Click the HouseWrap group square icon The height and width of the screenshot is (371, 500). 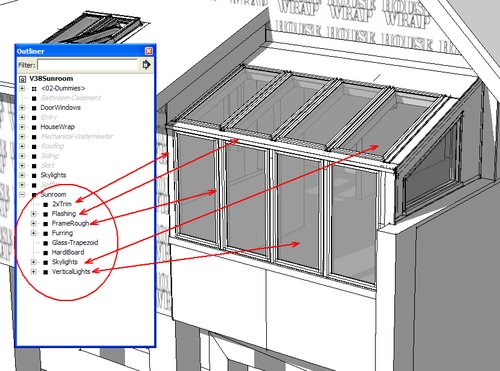34,127
